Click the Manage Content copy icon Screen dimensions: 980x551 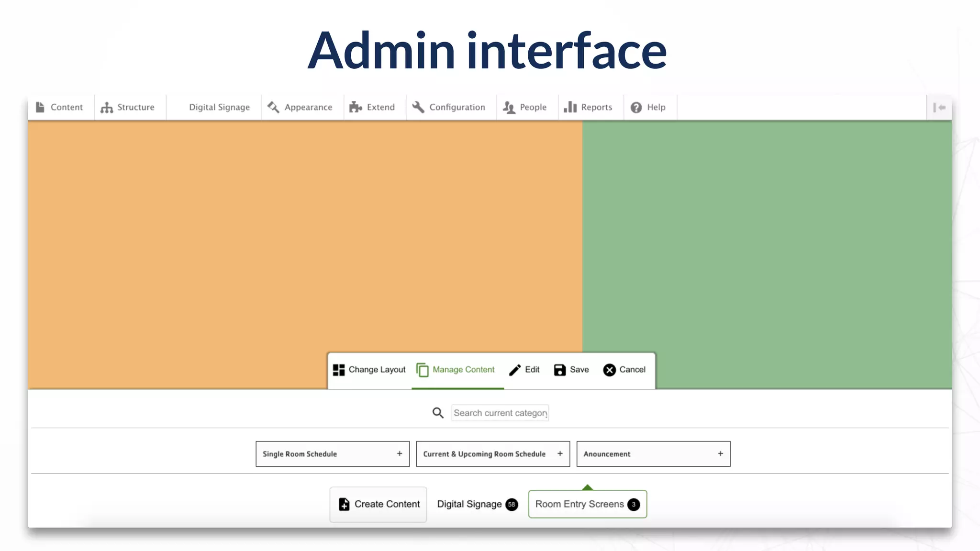point(423,370)
